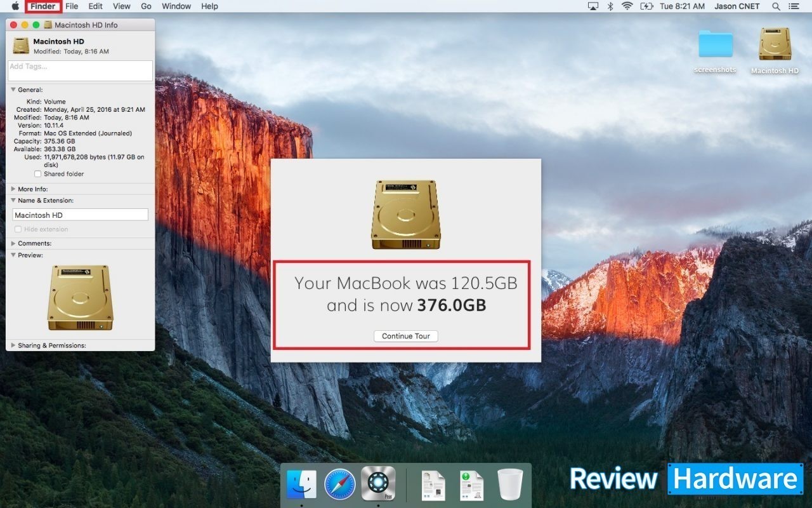812x508 pixels.
Task: Open the Edit menu
Action: tap(95, 6)
